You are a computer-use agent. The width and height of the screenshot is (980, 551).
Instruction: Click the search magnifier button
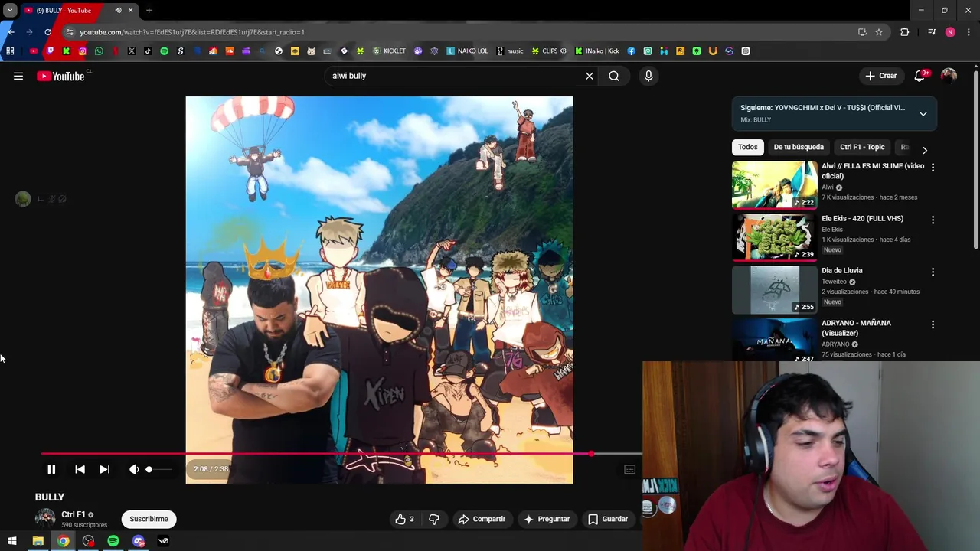tap(614, 76)
